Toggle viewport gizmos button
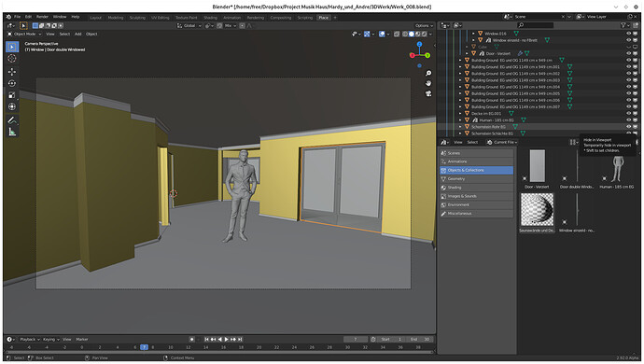644x364 pixels. tap(367, 35)
